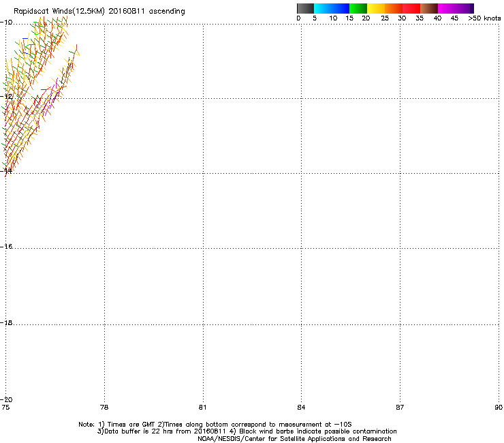This screenshot has height=443, width=504.
Task: Click the '>50 knots' legend label
Action: click(x=484, y=18)
